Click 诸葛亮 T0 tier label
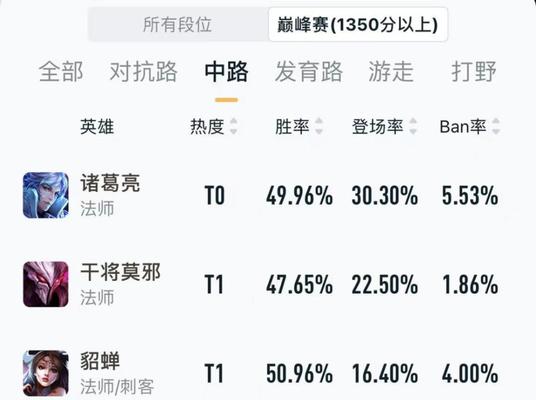Viewport: 536px width, 400px height. [214, 196]
